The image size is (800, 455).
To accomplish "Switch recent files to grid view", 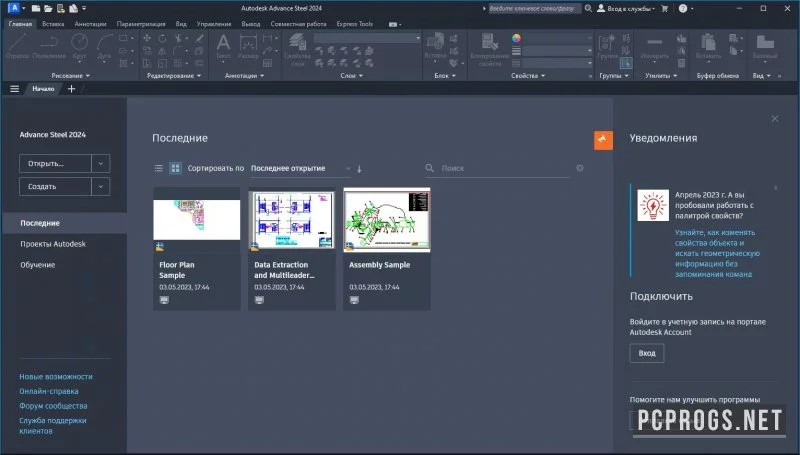I will click(x=175, y=168).
